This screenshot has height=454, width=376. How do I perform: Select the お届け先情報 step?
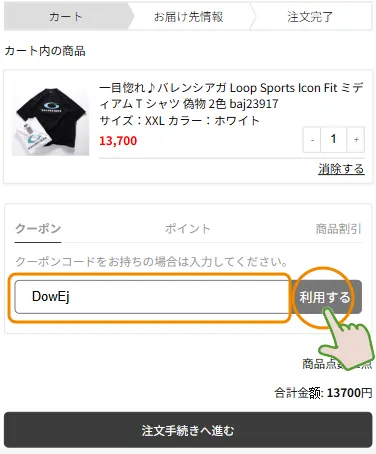tap(189, 17)
